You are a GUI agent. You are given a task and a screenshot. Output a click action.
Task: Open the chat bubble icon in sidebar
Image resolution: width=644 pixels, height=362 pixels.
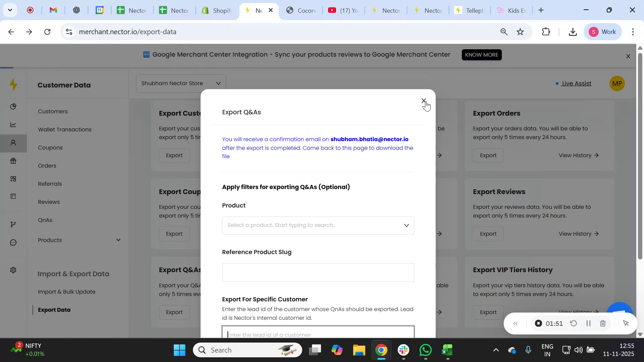pos(13,242)
